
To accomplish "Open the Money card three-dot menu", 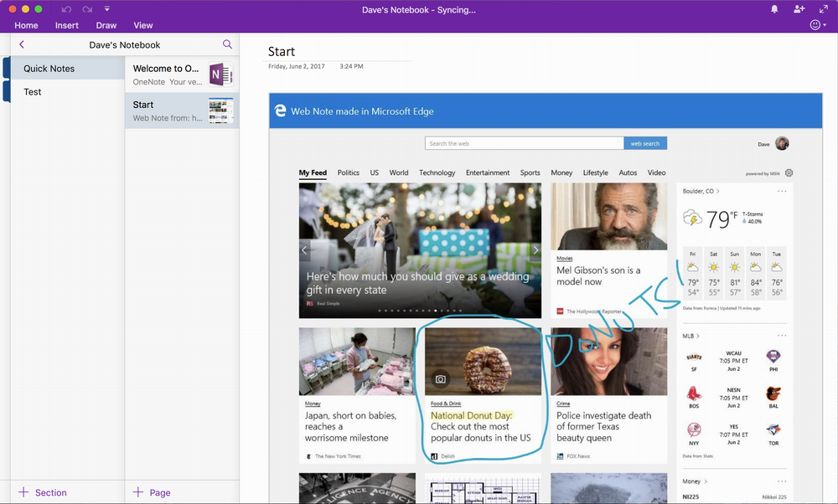I will tap(782, 481).
